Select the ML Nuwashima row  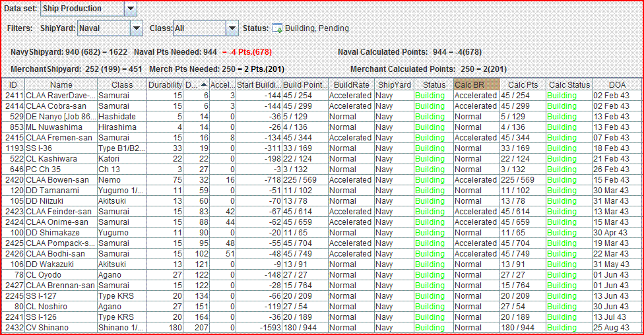click(322, 127)
